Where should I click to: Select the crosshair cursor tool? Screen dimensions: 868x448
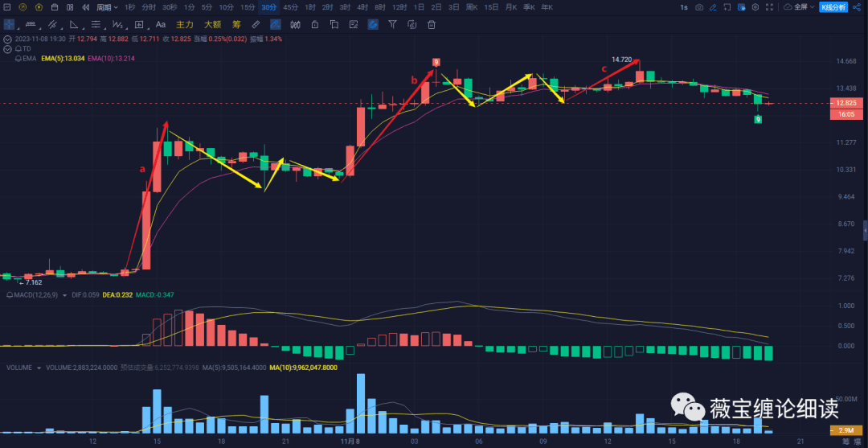(x=9, y=24)
